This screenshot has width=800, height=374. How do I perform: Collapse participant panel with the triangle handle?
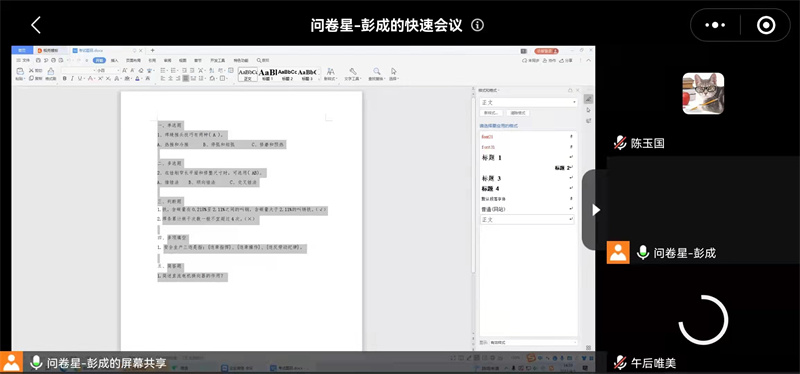(595, 210)
